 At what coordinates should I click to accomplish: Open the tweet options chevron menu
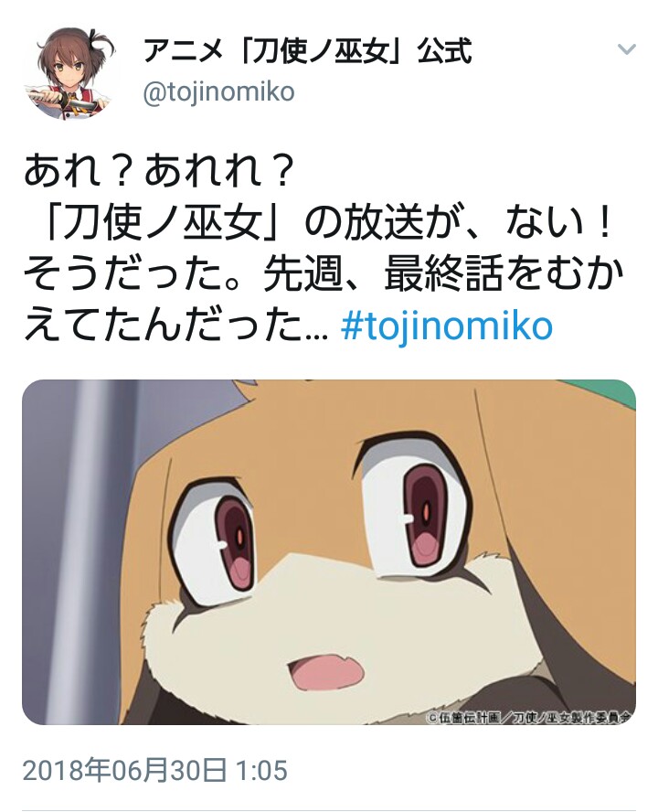[x=626, y=49]
